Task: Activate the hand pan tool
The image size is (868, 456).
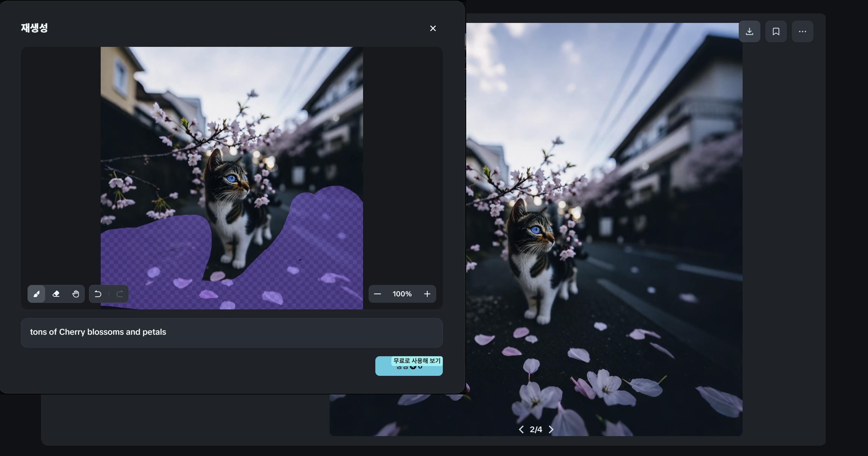Action: point(75,294)
